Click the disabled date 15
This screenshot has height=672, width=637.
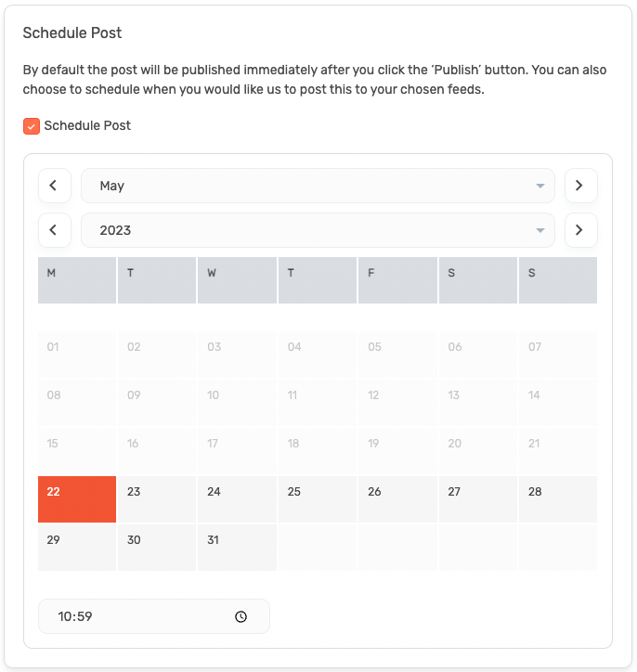pyautogui.click(x=77, y=451)
